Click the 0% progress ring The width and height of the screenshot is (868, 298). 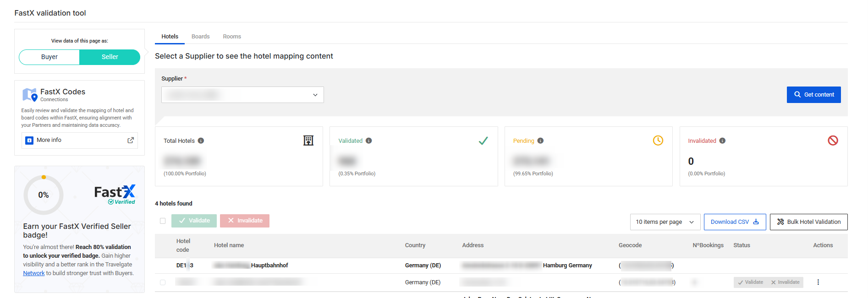(44, 195)
